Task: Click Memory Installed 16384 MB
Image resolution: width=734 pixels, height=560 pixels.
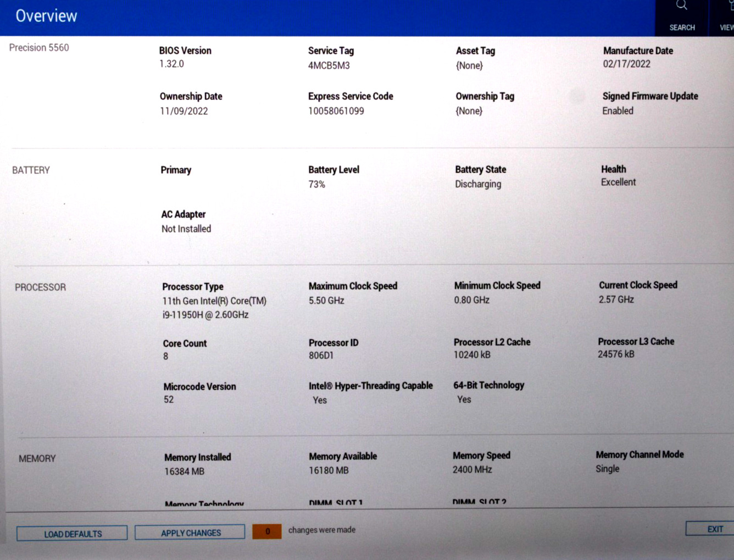Action: (x=184, y=472)
